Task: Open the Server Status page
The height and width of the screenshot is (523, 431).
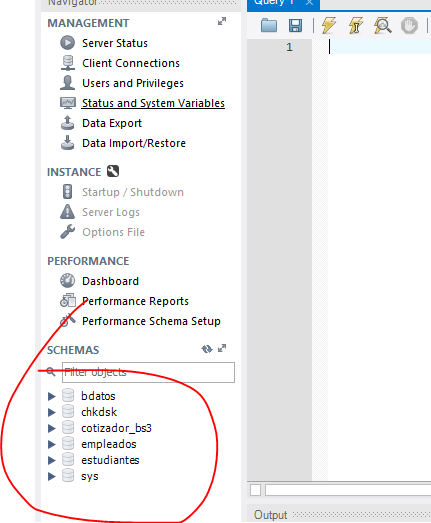Action: pyautogui.click(x=115, y=43)
